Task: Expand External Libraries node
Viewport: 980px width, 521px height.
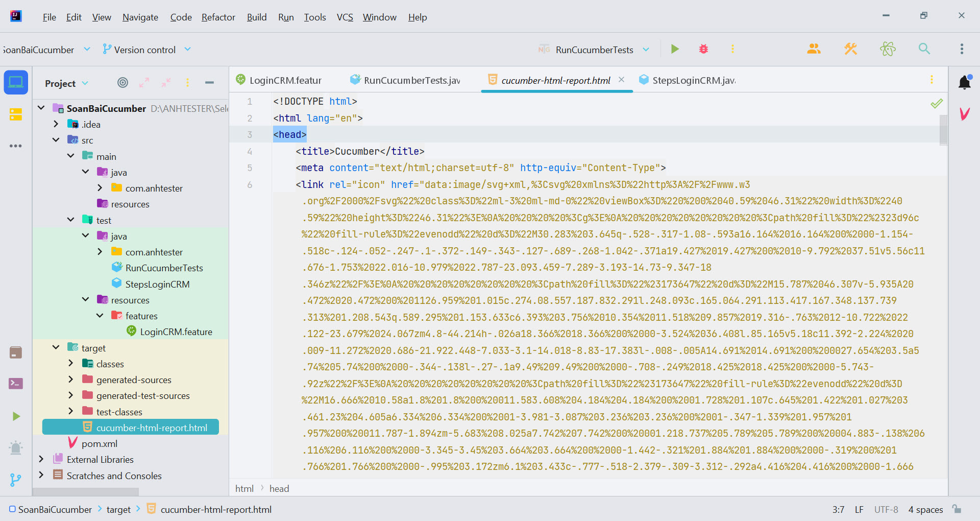Action: pos(41,459)
